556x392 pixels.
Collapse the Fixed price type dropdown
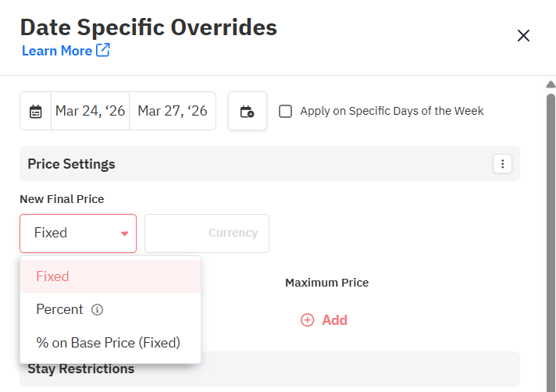click(x=78, y=233)
